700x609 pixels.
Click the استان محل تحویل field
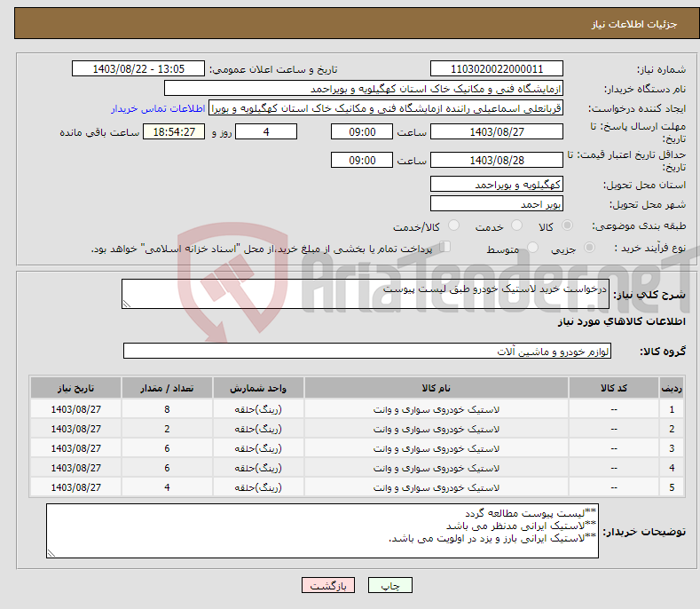497,184
